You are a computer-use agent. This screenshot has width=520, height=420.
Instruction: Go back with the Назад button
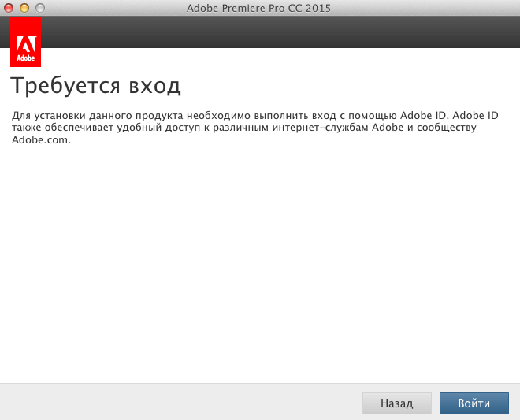396,403
